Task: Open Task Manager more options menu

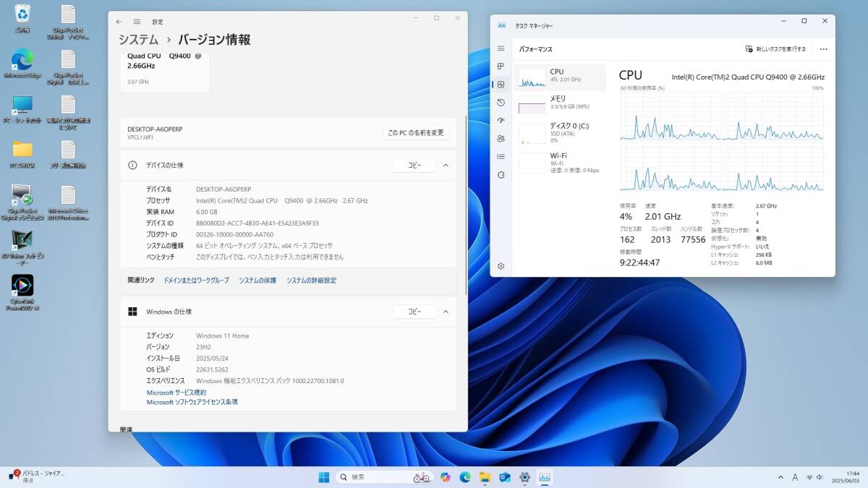Action: click(823, 49)
